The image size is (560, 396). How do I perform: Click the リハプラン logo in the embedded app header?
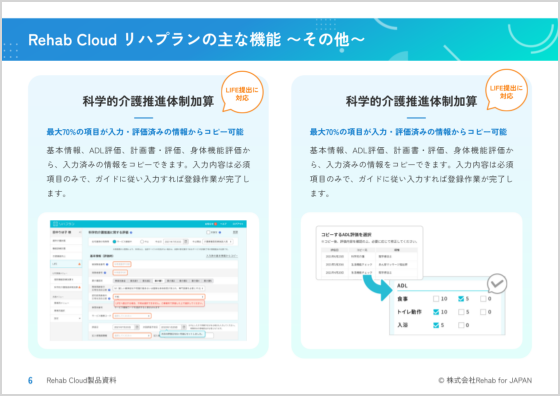[x=64, y=224]
